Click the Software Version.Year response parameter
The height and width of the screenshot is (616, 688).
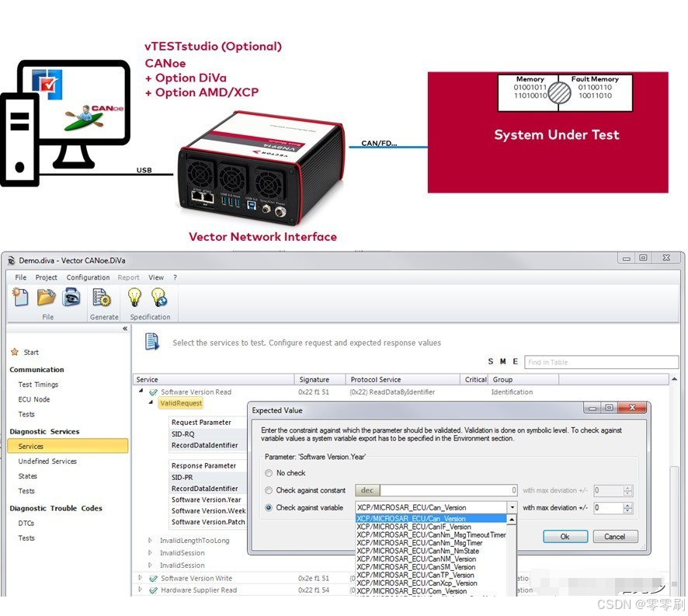pos(207,499)
